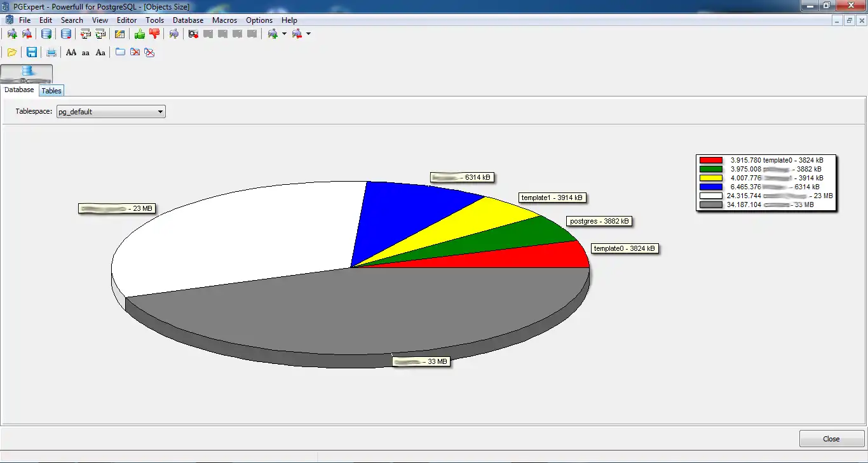868x463 pixels.
Task: Click the yellow open folder icon
Action: [12, 52]
